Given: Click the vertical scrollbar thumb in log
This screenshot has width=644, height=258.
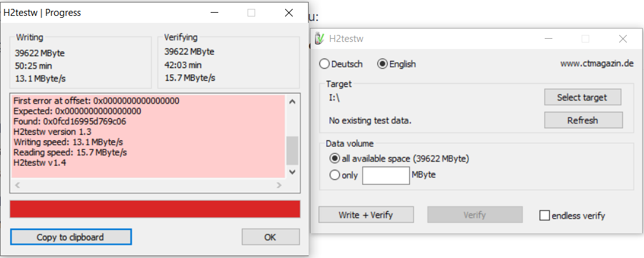Looking at the screenshot, I should 293,151.
